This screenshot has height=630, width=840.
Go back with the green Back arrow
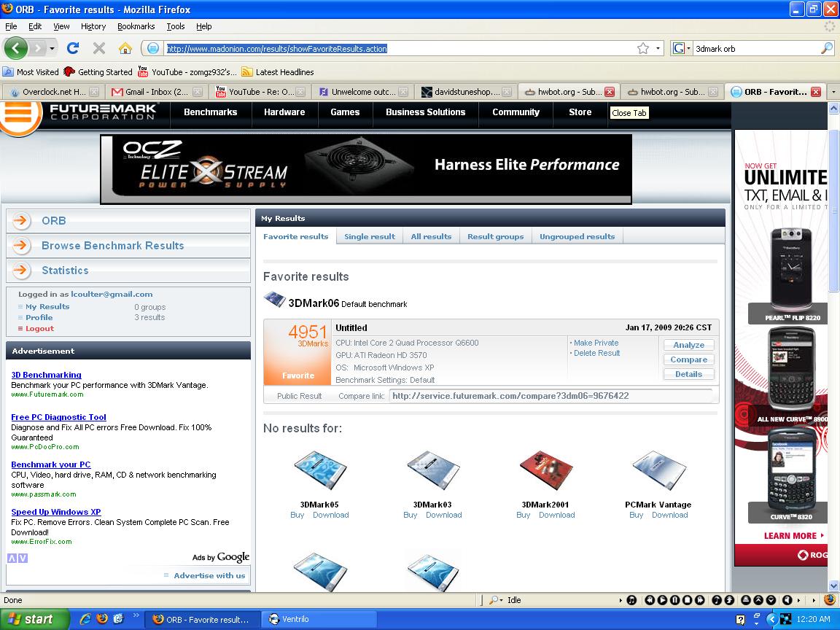click(x=15, y=48)
